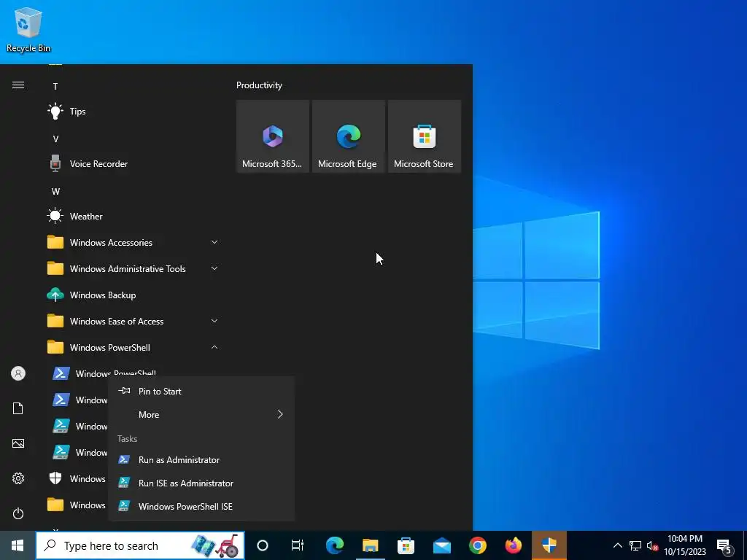Jump to letter V index header
The width and height of the screenshot is (747, 560).
[x=55, y=139]
